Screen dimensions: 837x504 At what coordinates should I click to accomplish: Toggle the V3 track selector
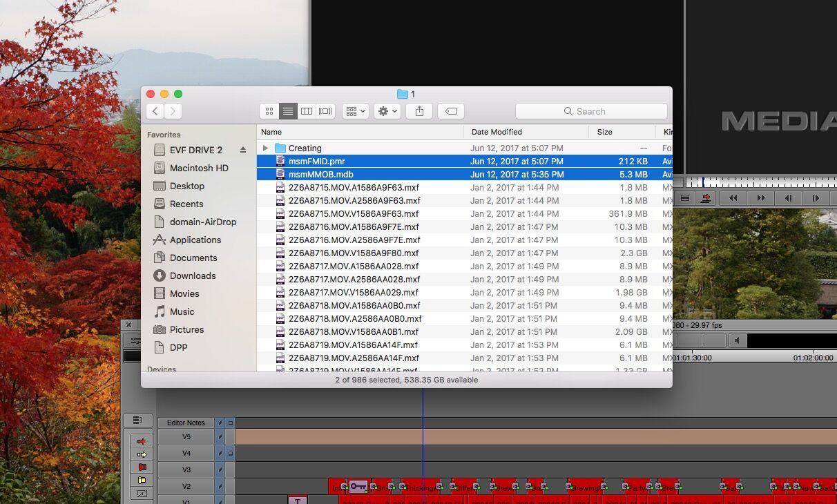(x=186, y=470)
